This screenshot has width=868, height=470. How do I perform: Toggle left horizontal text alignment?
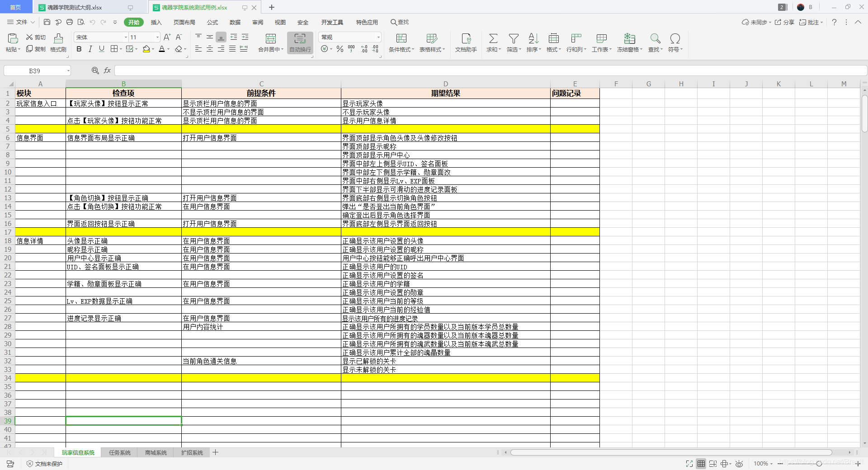pyautogui.click(x=198, y=49)
